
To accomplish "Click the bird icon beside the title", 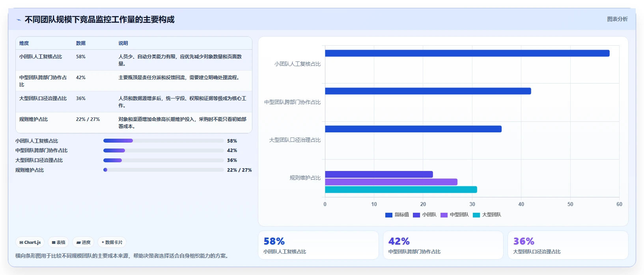I will (19, 20).
